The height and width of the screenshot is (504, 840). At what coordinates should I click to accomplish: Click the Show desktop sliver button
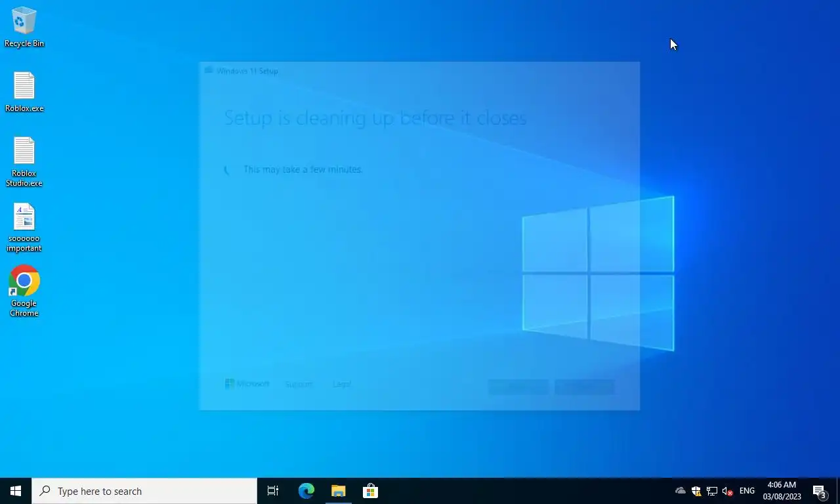pos(838,491)
